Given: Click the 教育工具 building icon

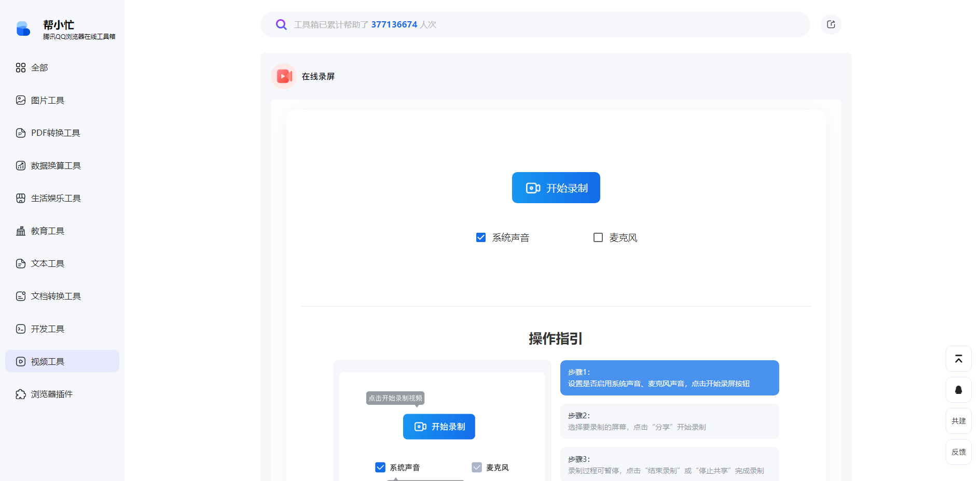Looking at the screenshot, I should [x=21, y=231].
